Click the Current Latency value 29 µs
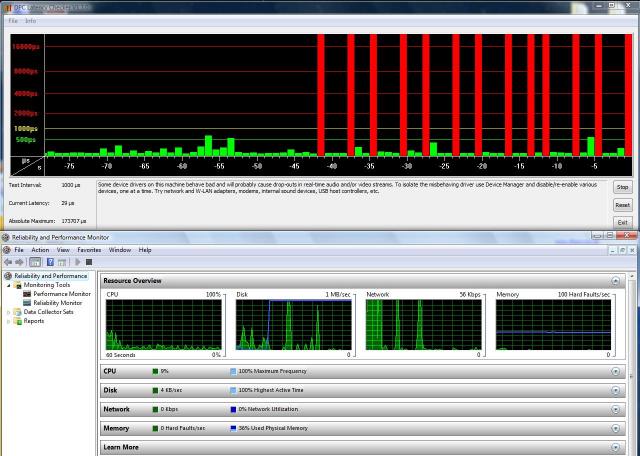Image resolution: width=640 pixels, height=456 pixels. coord(67,203)
